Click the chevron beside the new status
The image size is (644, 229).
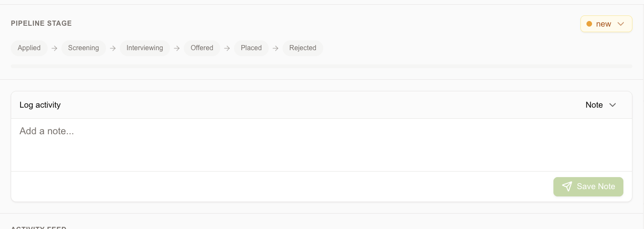(x=620, y=24)
